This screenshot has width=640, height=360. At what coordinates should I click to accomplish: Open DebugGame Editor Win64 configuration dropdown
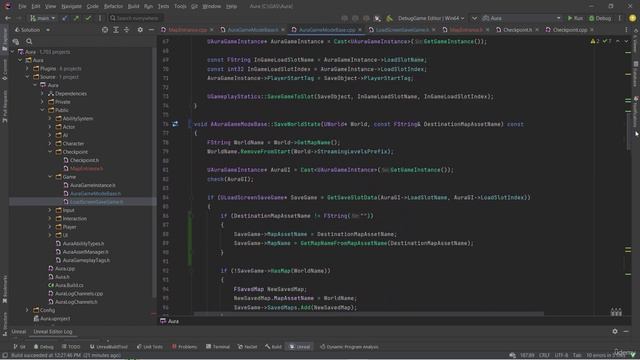(x=431, y=18)
